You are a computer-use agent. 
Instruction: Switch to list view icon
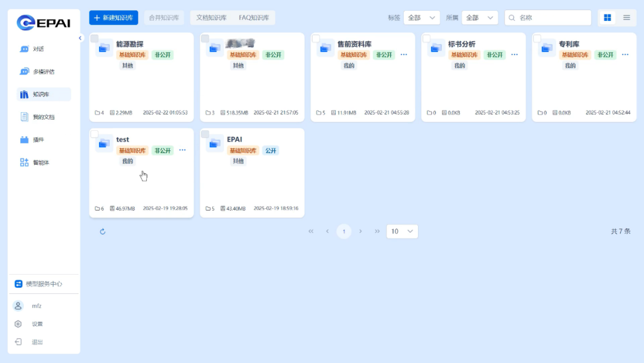(626, 18)
